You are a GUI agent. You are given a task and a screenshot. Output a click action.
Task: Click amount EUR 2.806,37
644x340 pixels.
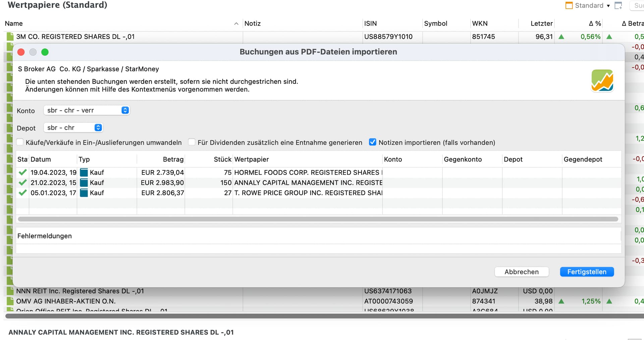163,193
